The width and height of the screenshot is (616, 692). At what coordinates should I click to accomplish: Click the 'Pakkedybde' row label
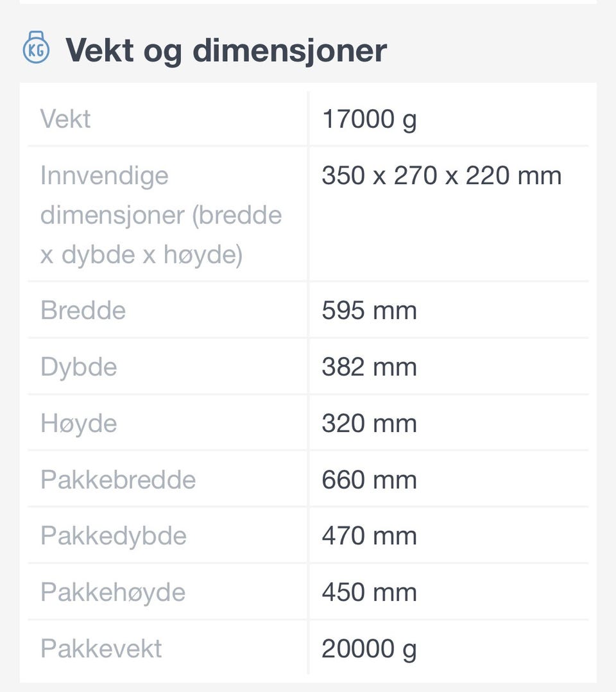(114, 536)
